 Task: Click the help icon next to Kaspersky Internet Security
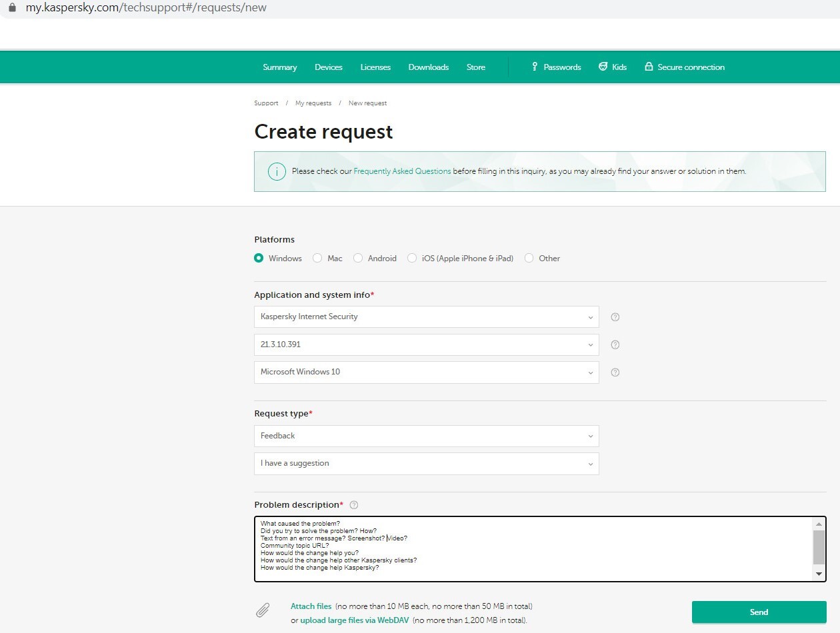615,317
